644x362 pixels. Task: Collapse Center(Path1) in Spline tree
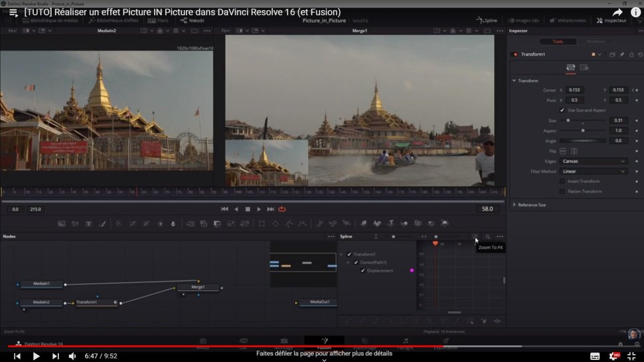coord(349,262)
